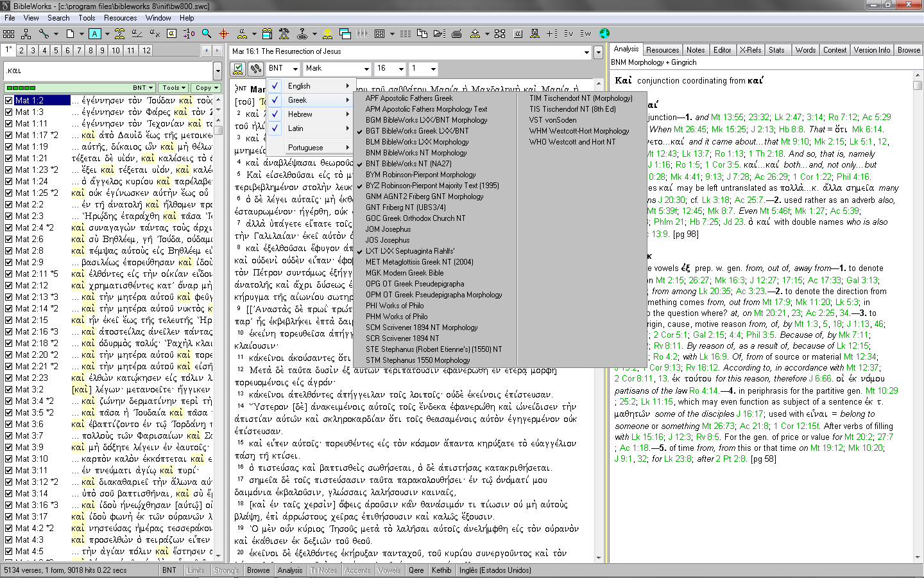Viewport: 924px width, 578px height.
Task: Open the BNT dropdown in the results header
Action: [x=143, y=88]
